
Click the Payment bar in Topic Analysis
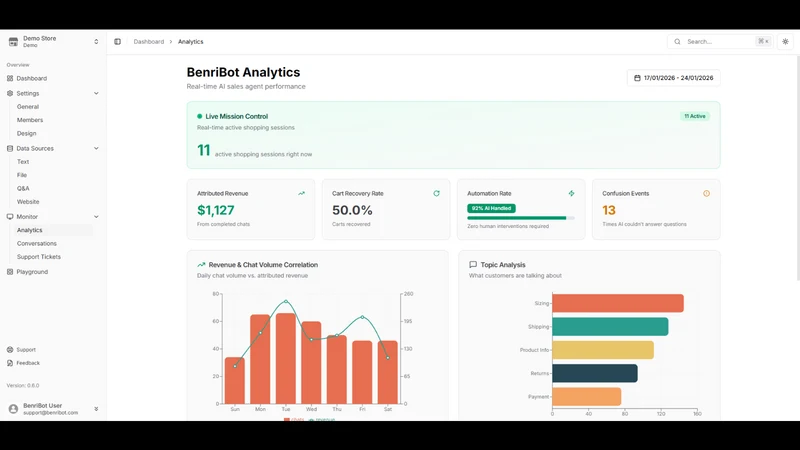click(587, 396)
